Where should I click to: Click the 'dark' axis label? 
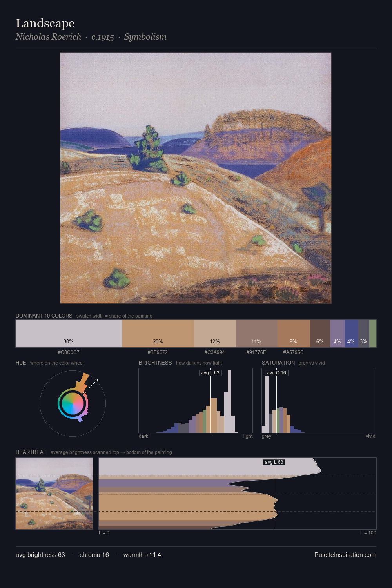pyautogui.click(x=143, y=436)
